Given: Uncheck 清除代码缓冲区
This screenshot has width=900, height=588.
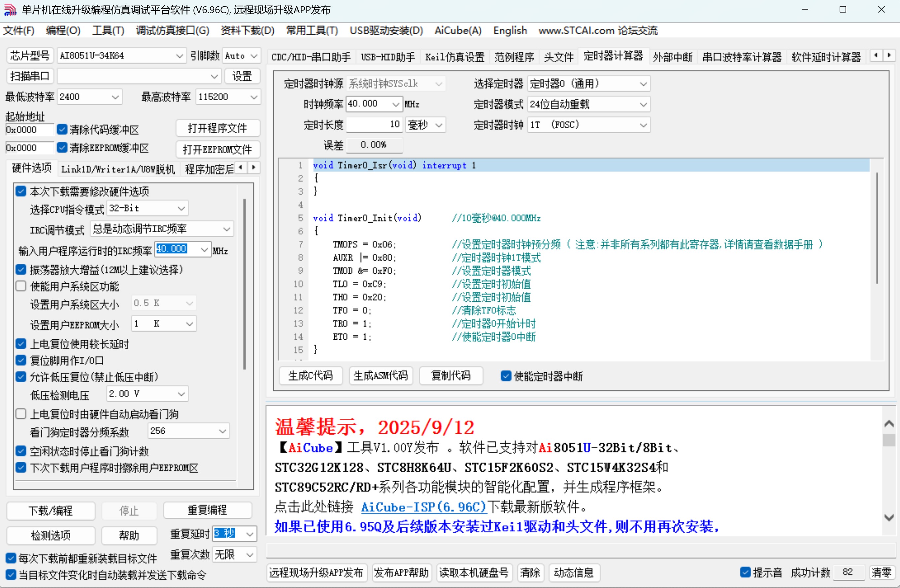Looking at the screenshot, I should 62,129.
